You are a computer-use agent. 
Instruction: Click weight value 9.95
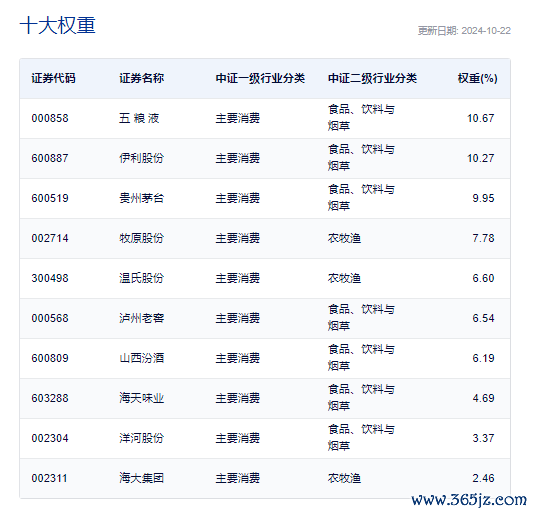click(x=483, y=198)
